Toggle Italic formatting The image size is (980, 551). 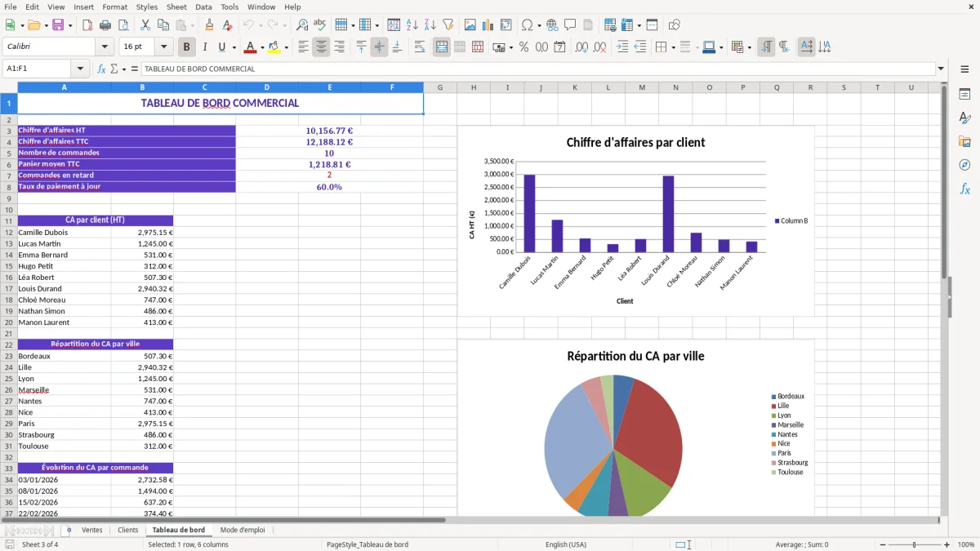click(204, 47)
